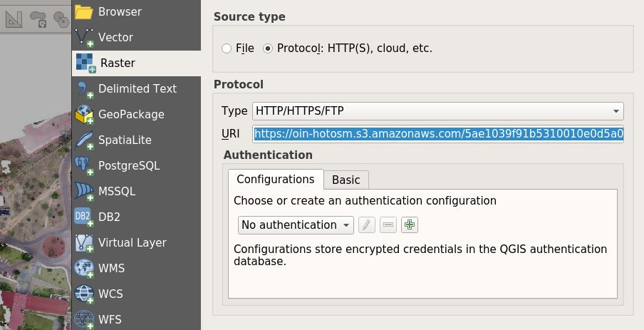This screenshot has height=330, width=644.
Task: Choose the PostgreSQL source icon
Action: (x=84, y=166)
